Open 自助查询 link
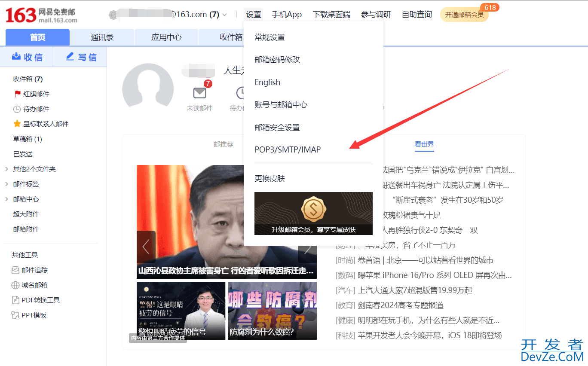 click(417, 15)
